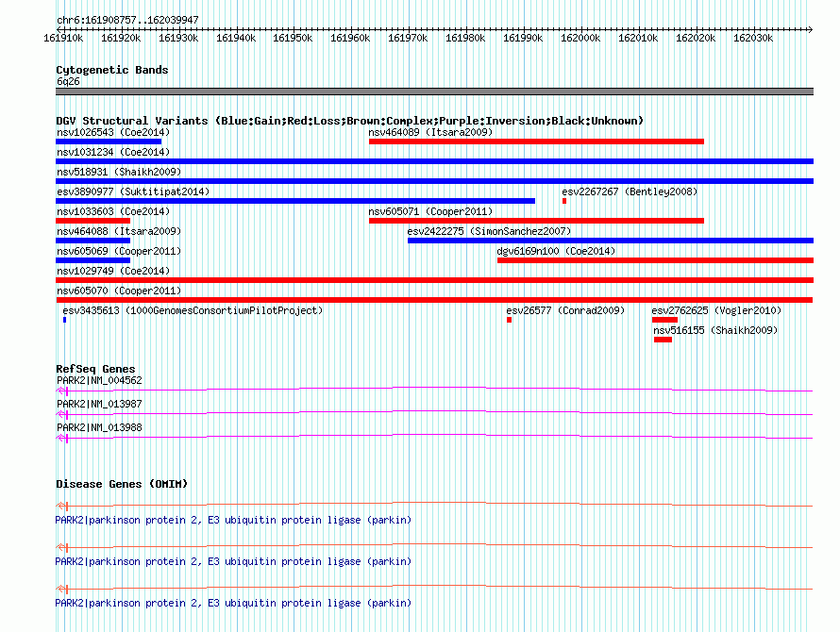The image size is (840, 632).
Task: Open nsv1033603 (Coe2014) loss variant bar
Action: click(x=92, y=221)
